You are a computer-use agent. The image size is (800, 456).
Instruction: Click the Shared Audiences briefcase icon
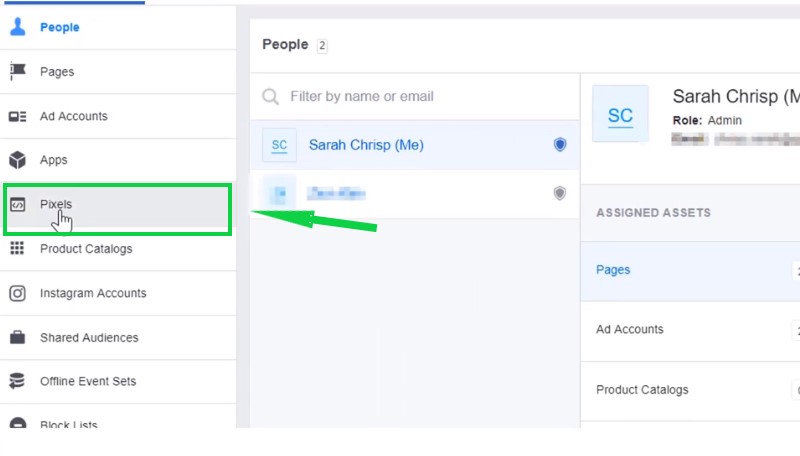point(17,337)
